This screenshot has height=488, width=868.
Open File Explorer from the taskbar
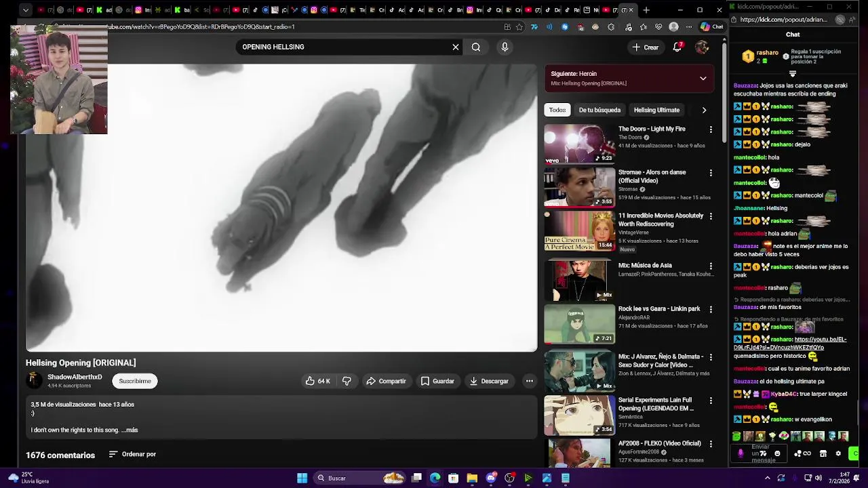coord(472,478)
